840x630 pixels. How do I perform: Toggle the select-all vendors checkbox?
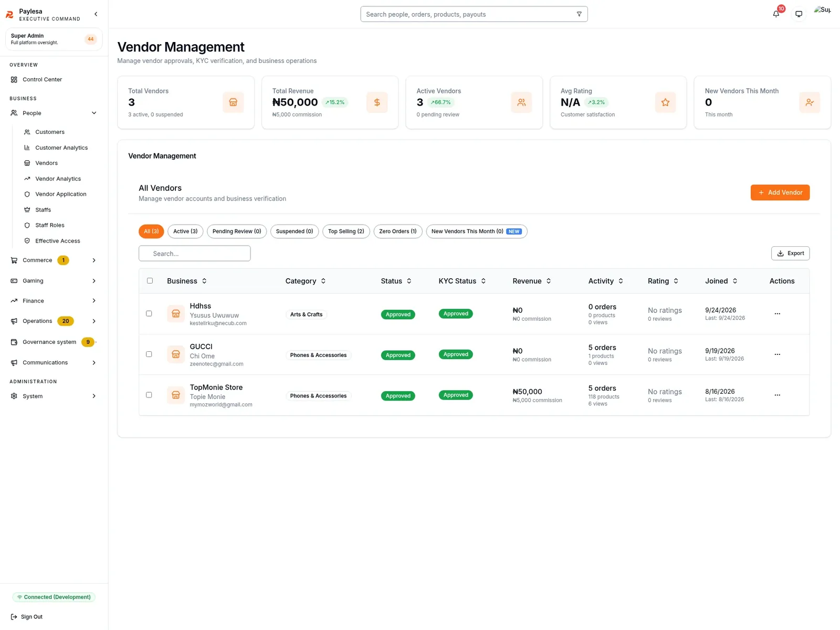150,281
